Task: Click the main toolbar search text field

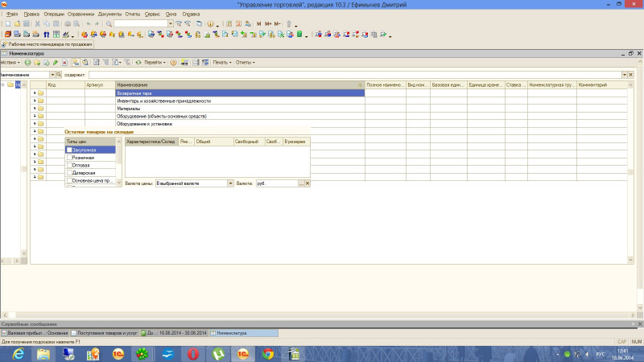Action: tap(140, 24)
